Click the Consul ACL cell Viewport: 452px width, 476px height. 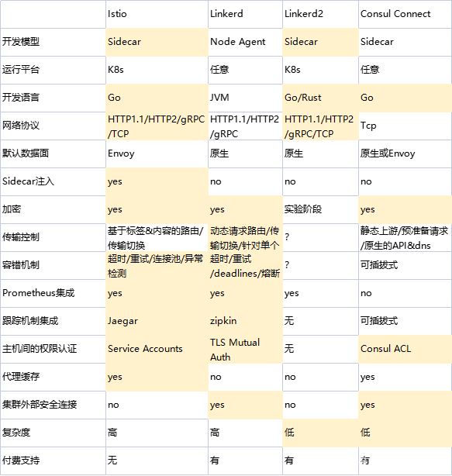[405, 350]
